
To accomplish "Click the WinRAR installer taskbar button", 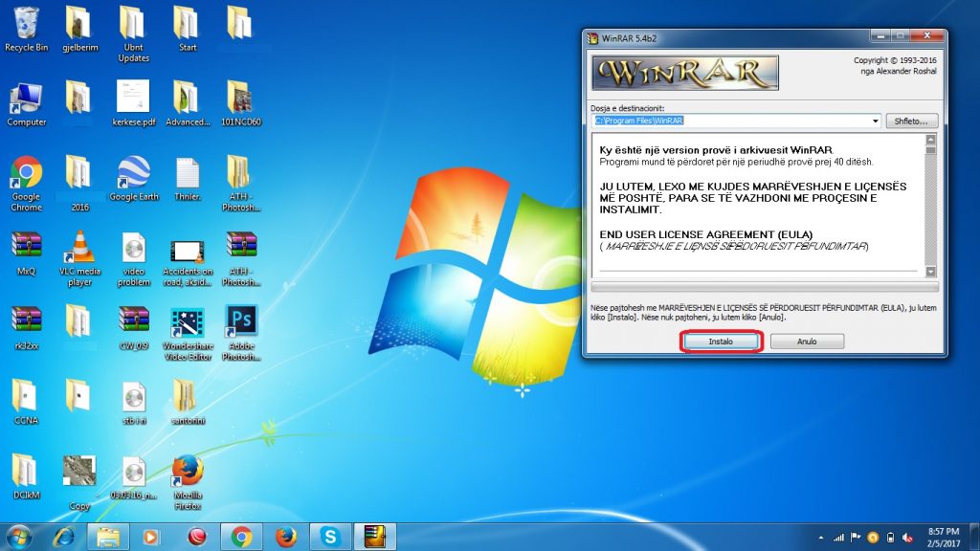I will click(375, 537).
